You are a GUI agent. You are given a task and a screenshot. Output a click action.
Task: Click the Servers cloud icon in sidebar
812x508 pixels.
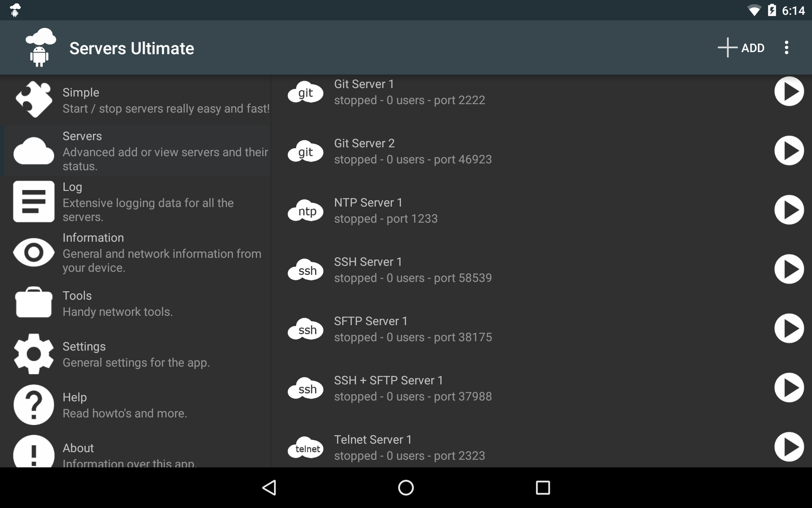click(x=34, y=151)
